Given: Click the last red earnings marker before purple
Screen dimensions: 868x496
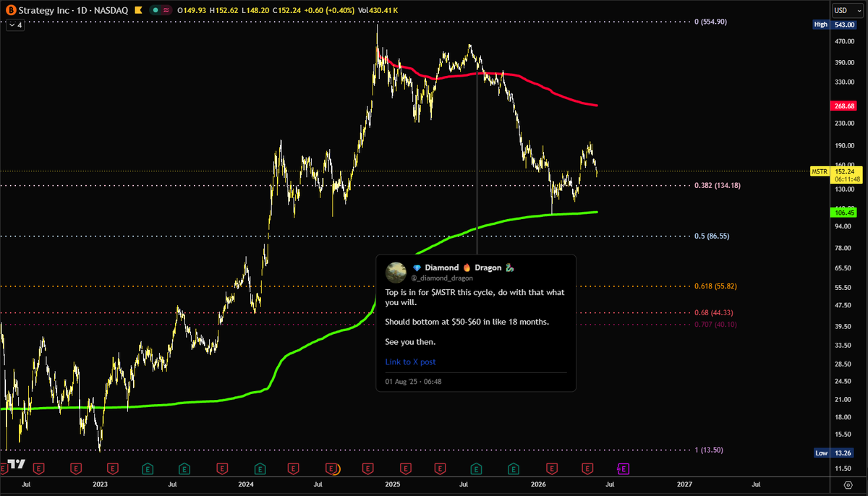Looking at the screenshot, I should (587, 469).
